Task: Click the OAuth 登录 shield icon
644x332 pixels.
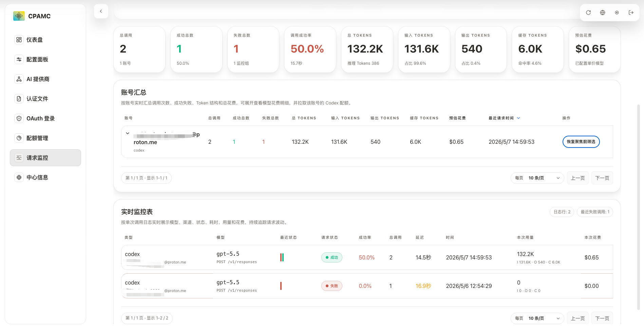Action: [19, 118]
